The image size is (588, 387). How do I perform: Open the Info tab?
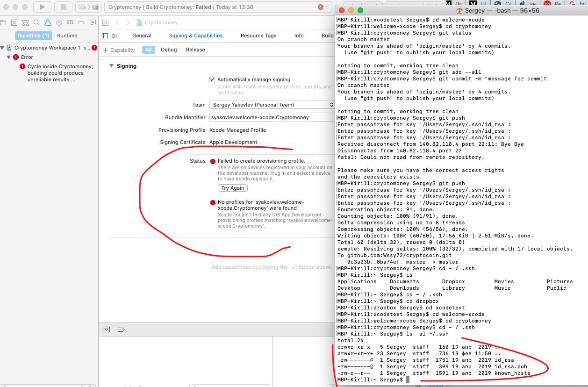click(x=299, y=36)
